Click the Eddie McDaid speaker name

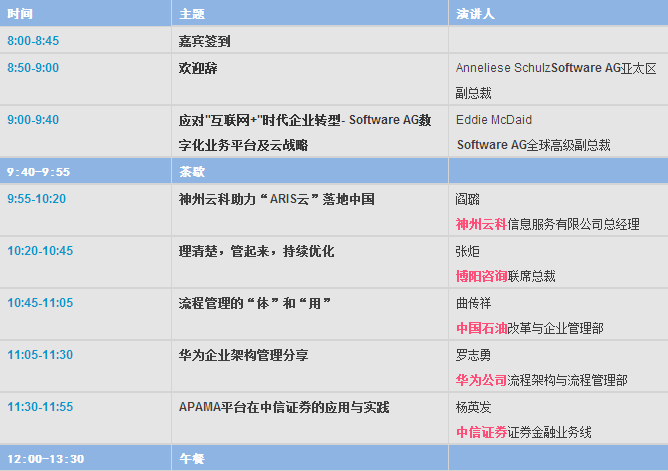pos(494,120)
